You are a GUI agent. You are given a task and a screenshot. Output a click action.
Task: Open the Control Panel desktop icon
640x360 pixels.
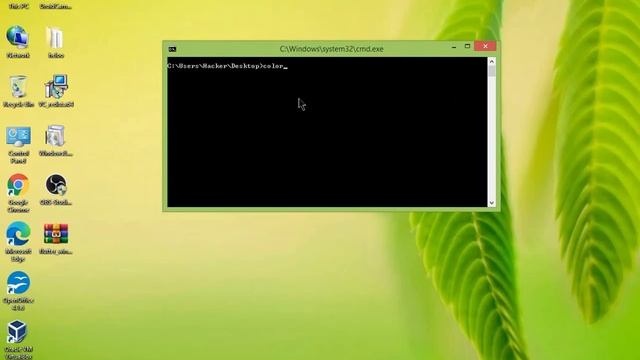[18, 144]
